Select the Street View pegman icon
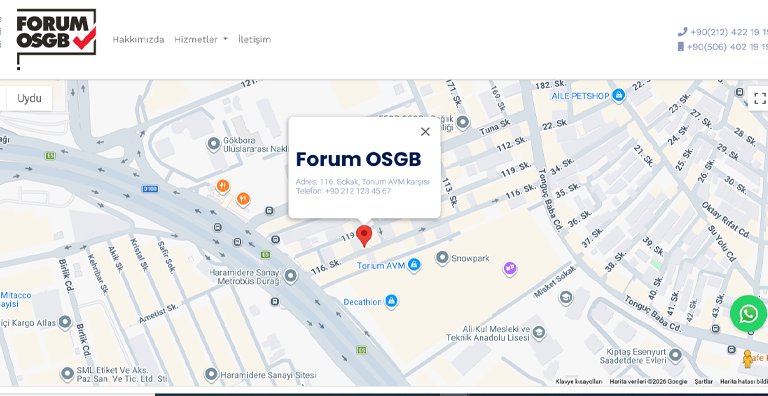Screen dimensions: 768x396 tap(747, 359)
